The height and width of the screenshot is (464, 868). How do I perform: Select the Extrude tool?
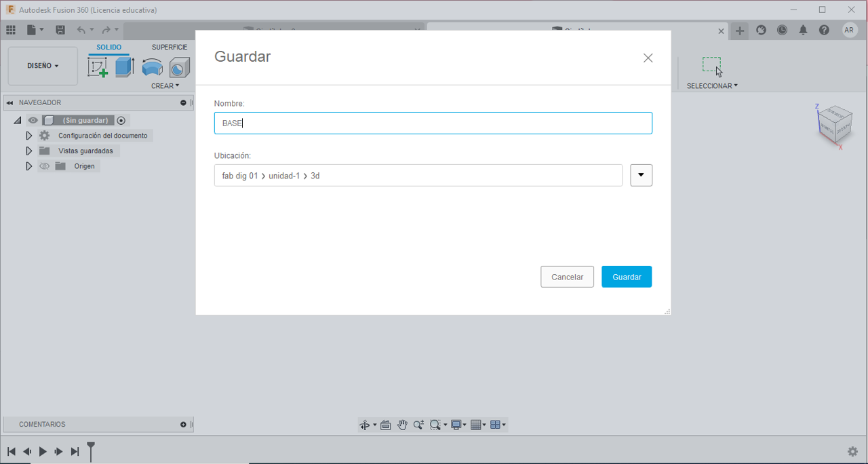(x=125, y=67)
